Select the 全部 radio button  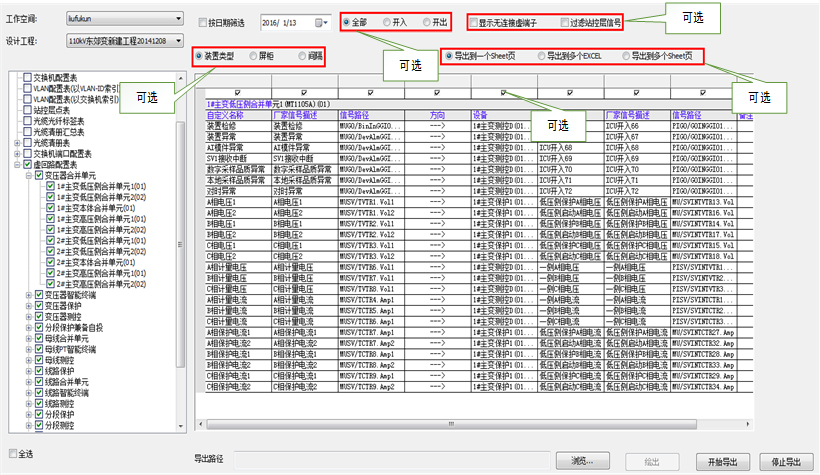pos(348,21)
